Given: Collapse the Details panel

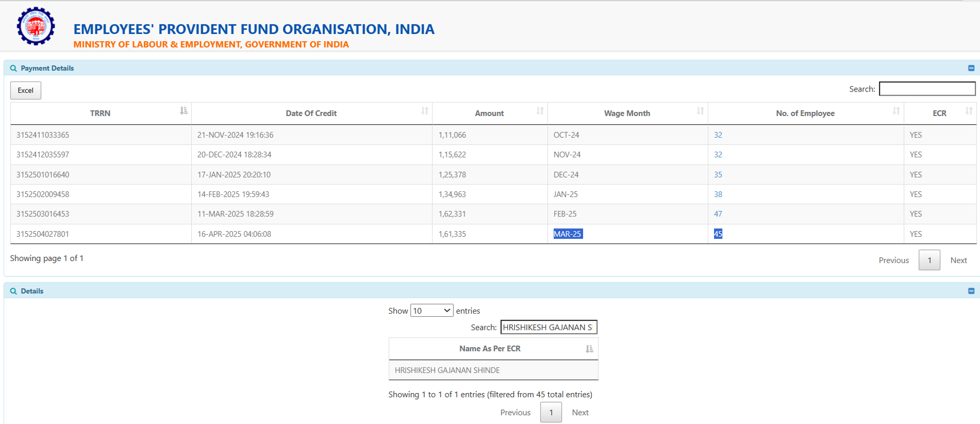Looking at the screenshot, I should 971,291.
